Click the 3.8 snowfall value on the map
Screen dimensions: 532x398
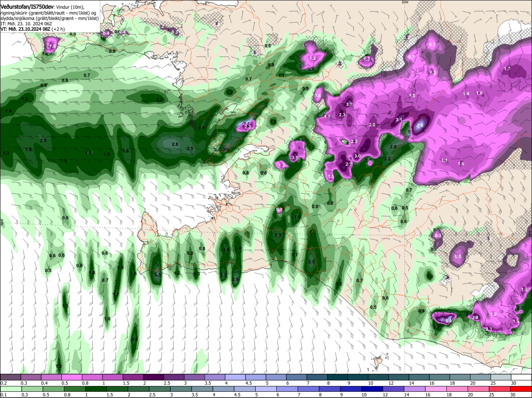475,317
